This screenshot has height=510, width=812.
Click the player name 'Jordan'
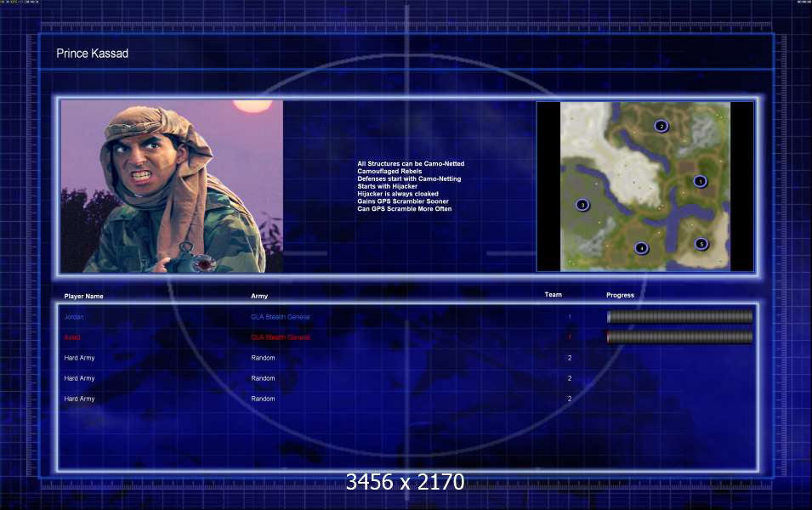(73, 317)
